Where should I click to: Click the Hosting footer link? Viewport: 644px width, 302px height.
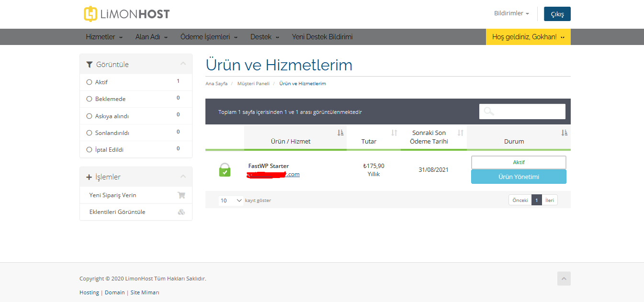pyautogui.click(x=89, y=292)
